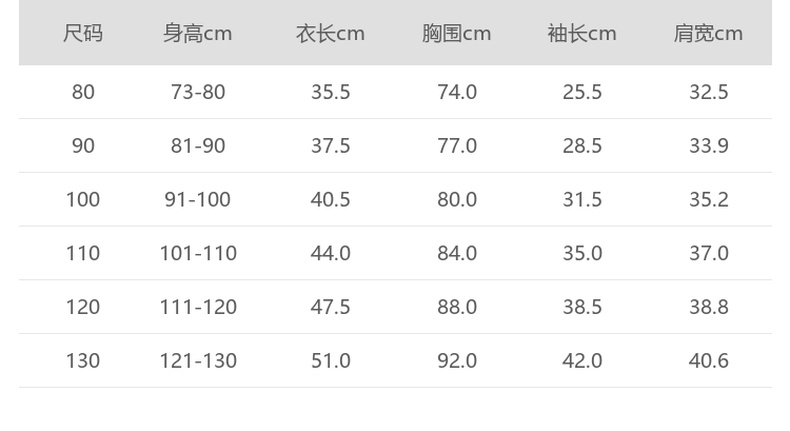Click the 47.5 garment length cell
The width and height of the screenshot is (790, 431).
coord(330,307)
